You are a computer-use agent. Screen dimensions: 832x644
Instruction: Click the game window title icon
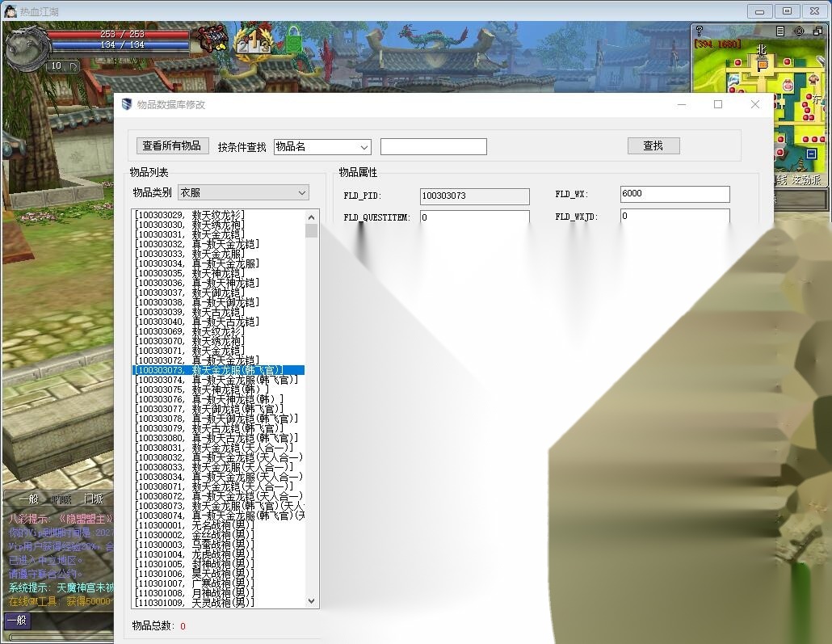click(x=10, y=11)
